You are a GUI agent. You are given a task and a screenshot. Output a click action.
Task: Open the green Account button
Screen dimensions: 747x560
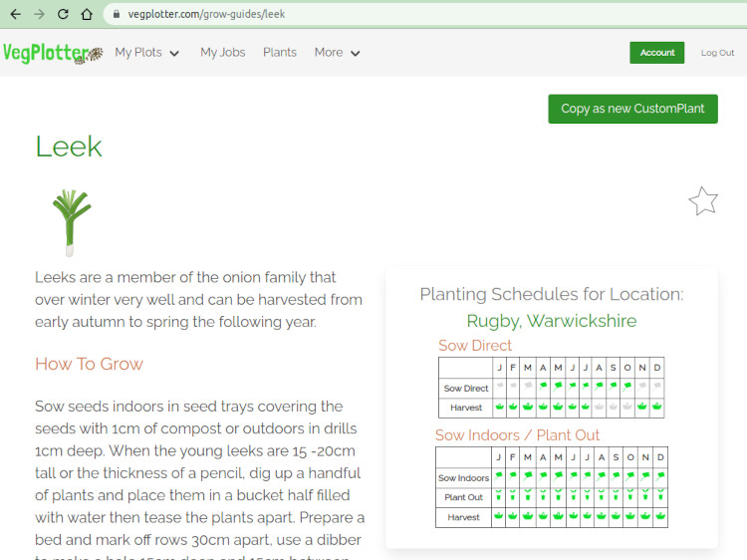tap(657, 53)
